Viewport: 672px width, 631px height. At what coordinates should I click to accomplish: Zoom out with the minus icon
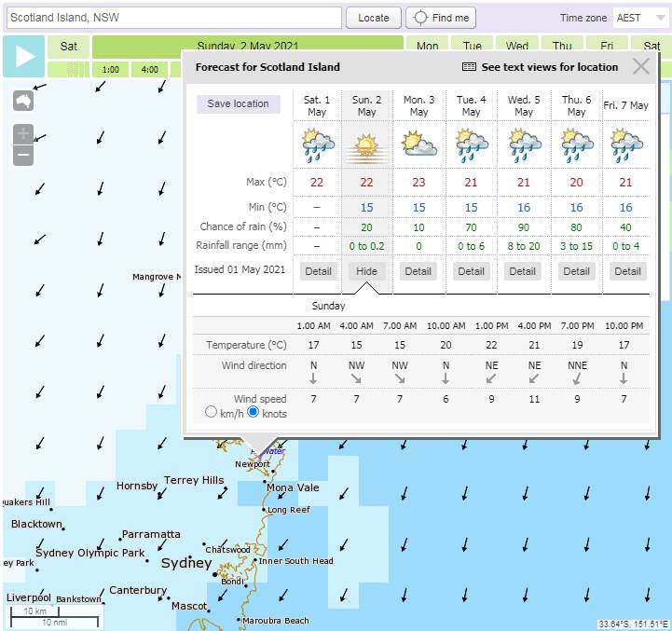tap(23, 156)
